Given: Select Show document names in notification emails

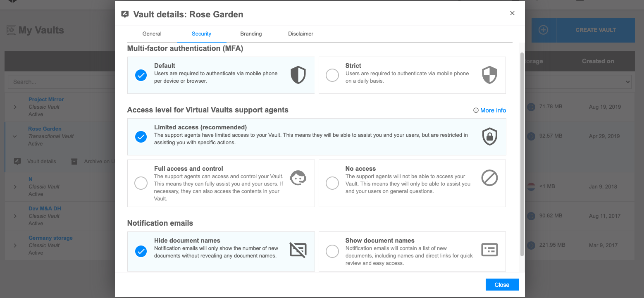Looking at the screenshot, I should point(332,251).
